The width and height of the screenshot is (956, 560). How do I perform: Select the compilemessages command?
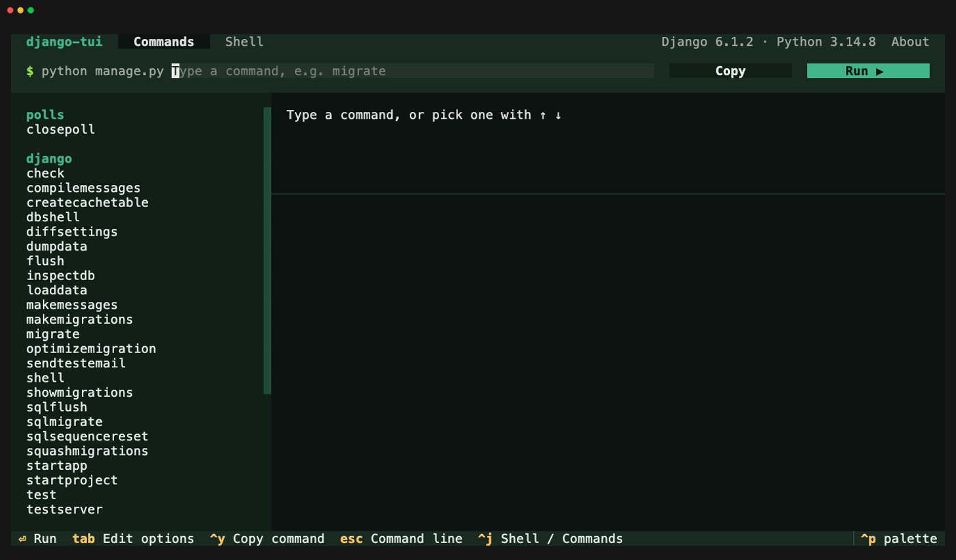click(83, 188)
